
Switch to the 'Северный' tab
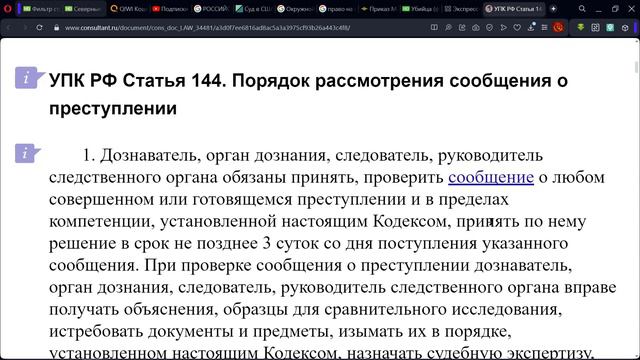click(83, 9)
